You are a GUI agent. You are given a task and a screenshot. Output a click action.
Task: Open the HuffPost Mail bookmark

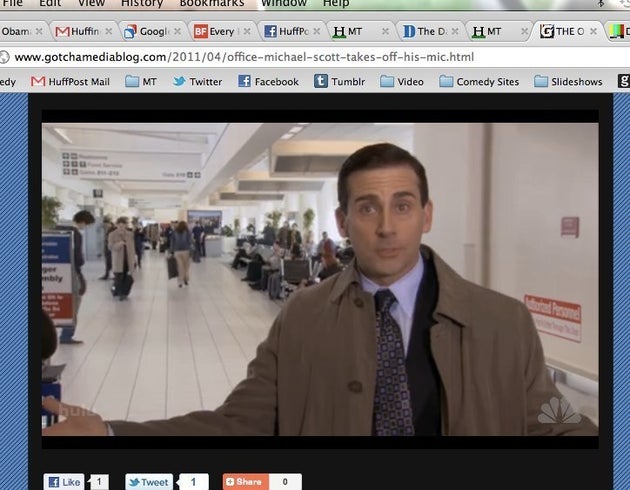pyautogui.click(x=70, y=82)
